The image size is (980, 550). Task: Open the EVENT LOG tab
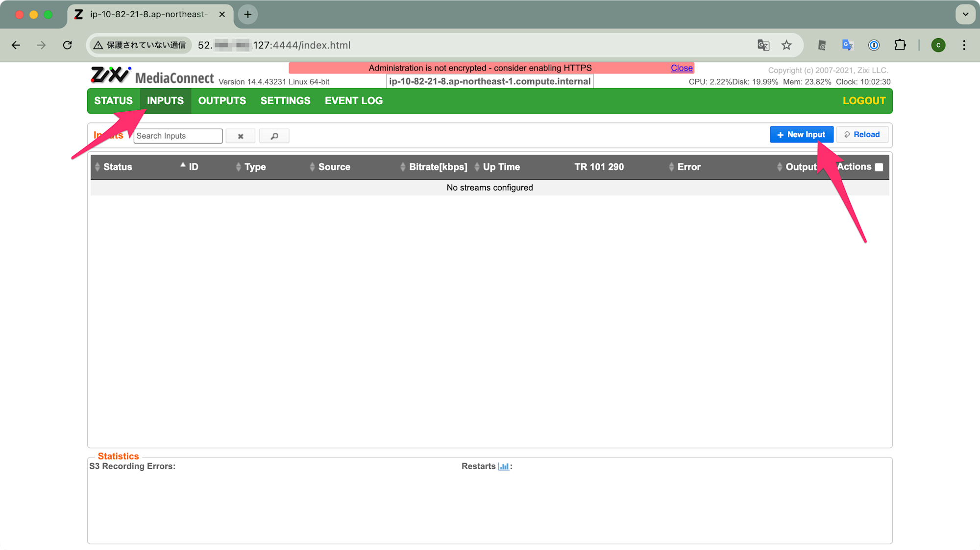coord(353,101)
